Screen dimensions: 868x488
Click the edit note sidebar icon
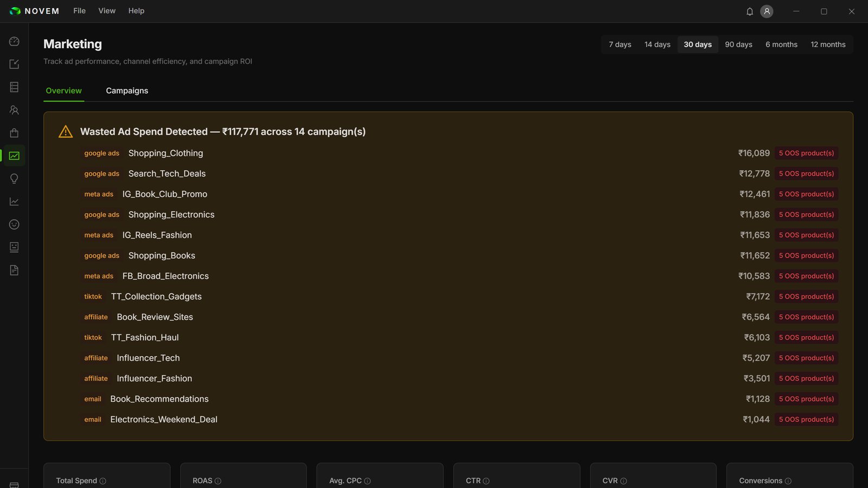[x=14, y=65]
